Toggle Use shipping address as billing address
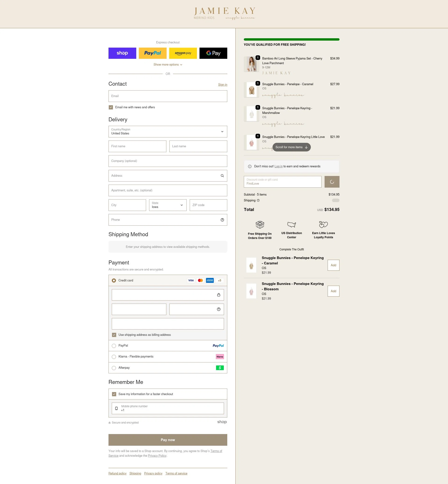 tap(114, 335)
